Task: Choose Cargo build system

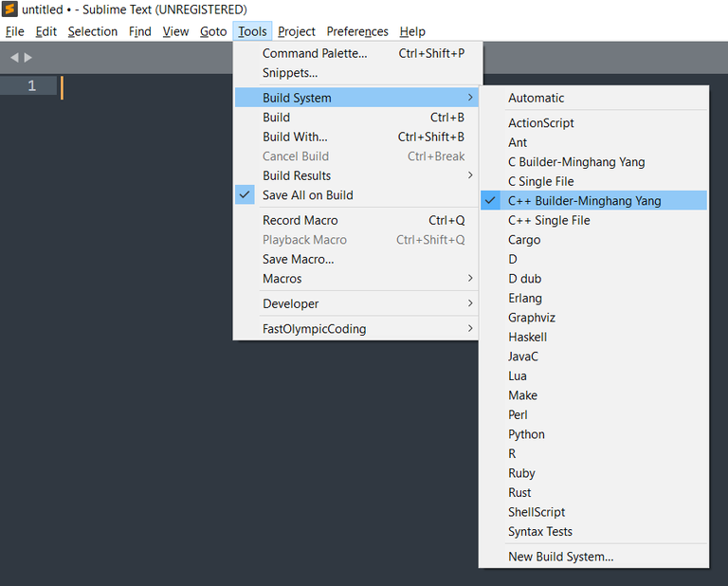Action: tap(593, 240)
